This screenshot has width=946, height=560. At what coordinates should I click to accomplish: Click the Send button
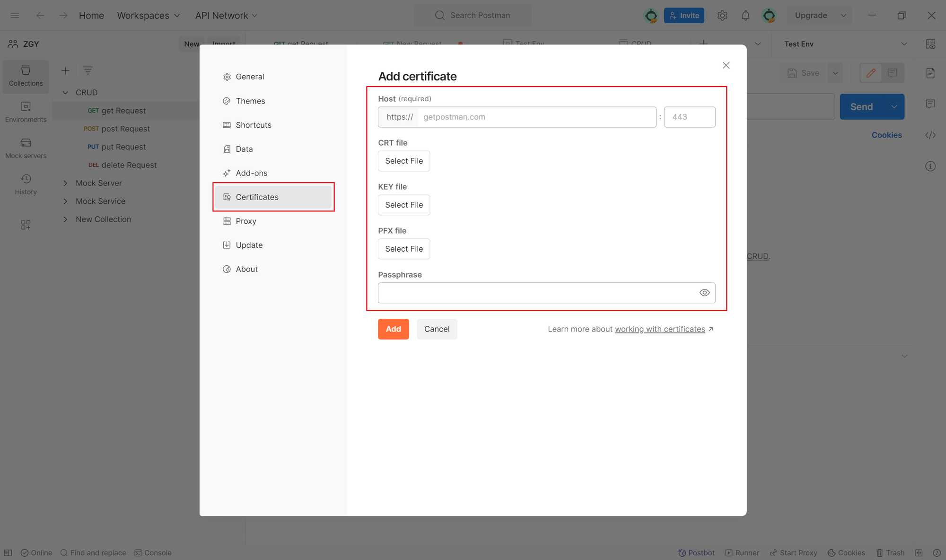tap(861, 107)
